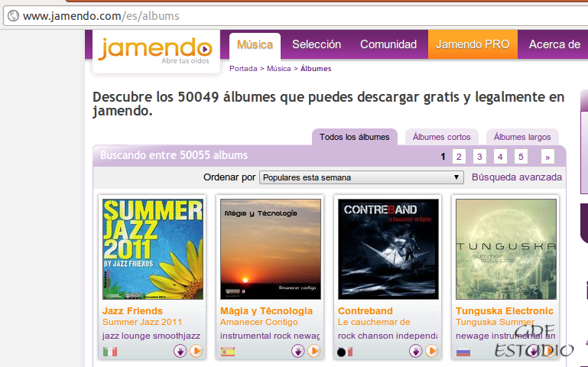Viewport: 588px width, 367px height.
Task: Open the Selección menu
Action: [317, 44]
